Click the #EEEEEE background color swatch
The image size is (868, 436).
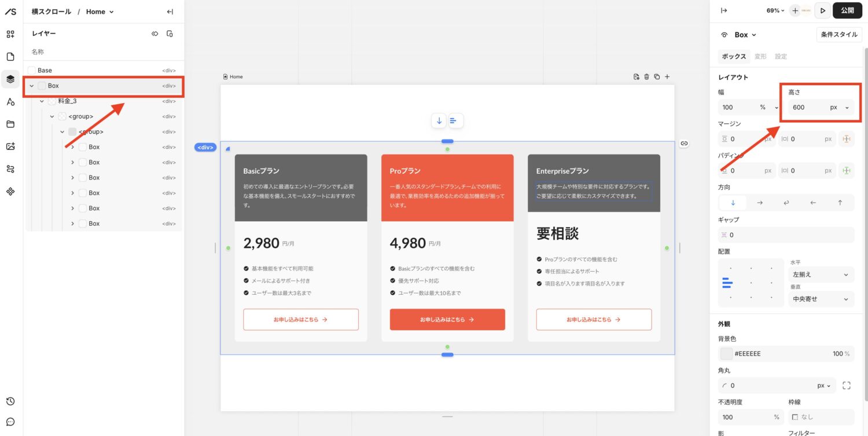726,354
